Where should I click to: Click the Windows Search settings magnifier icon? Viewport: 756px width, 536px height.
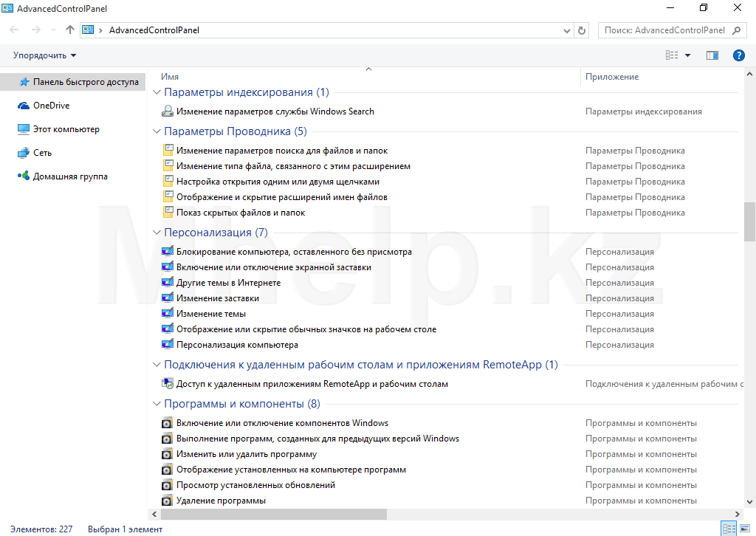[x=168, y=111]
